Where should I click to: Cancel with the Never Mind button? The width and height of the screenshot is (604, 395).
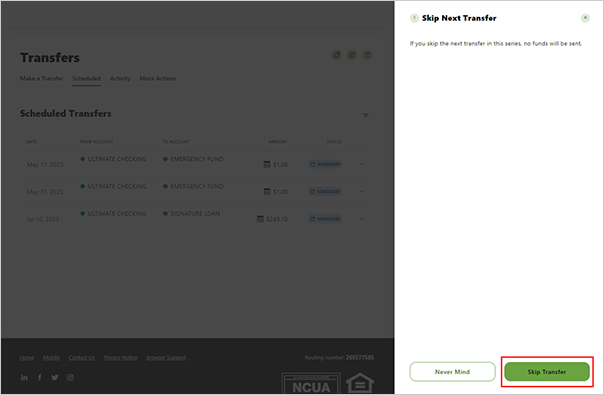click(452, 371)
